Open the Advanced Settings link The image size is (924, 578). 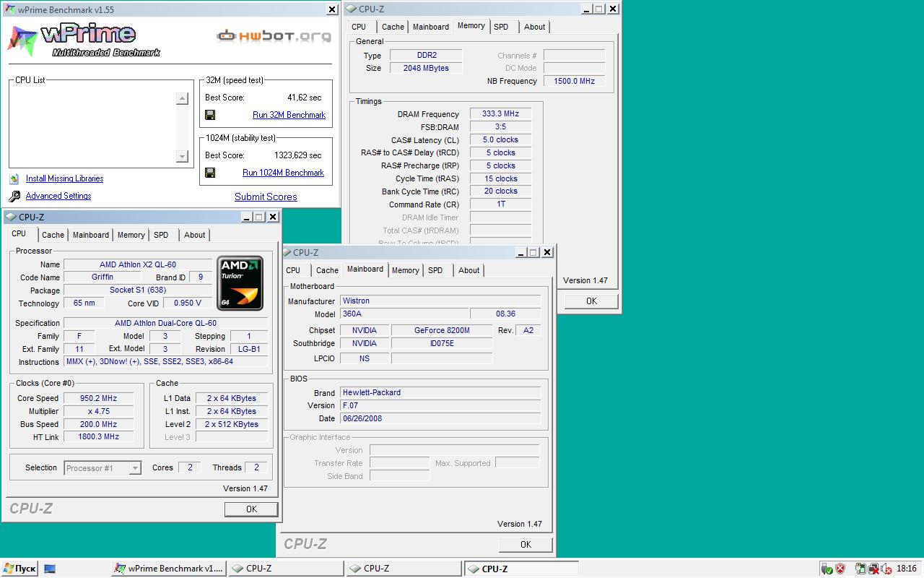(x=58, y=196)
